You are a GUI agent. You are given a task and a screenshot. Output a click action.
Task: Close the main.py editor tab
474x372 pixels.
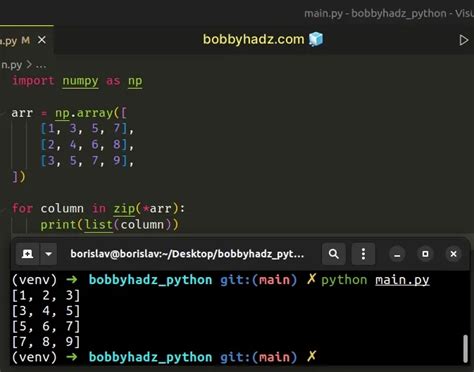coord(42,40)
